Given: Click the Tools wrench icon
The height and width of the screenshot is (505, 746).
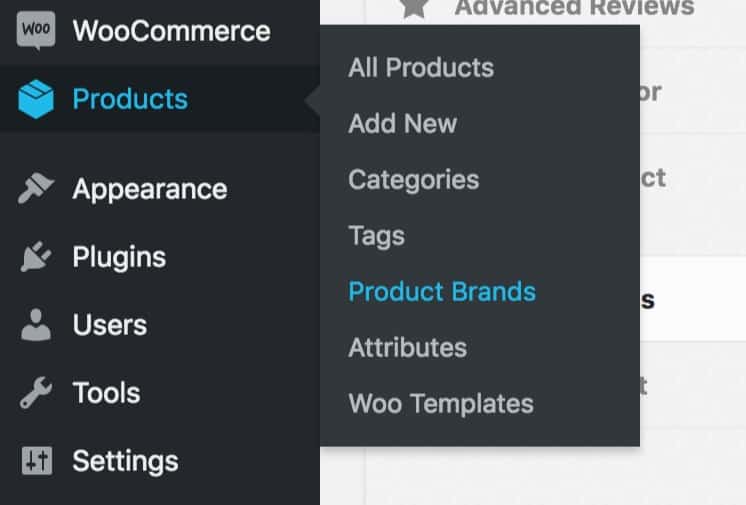Looking at the screenshot, I should coord(36,393).
